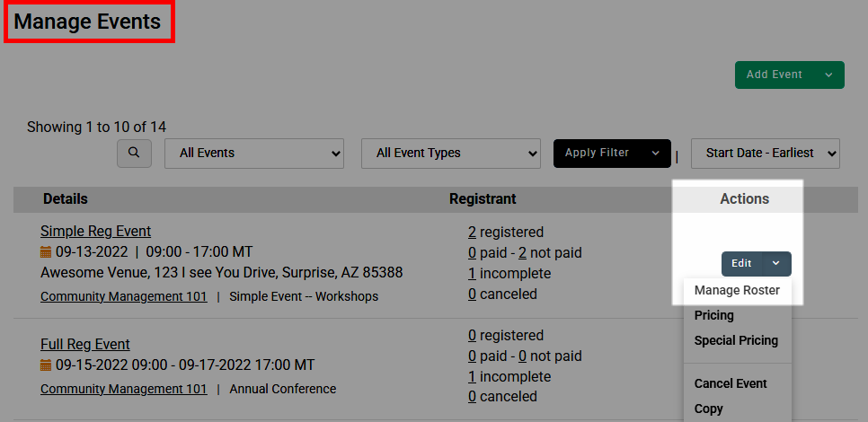Choose Cancel Event menu item
868x422 pixels.
pos(731,383)
